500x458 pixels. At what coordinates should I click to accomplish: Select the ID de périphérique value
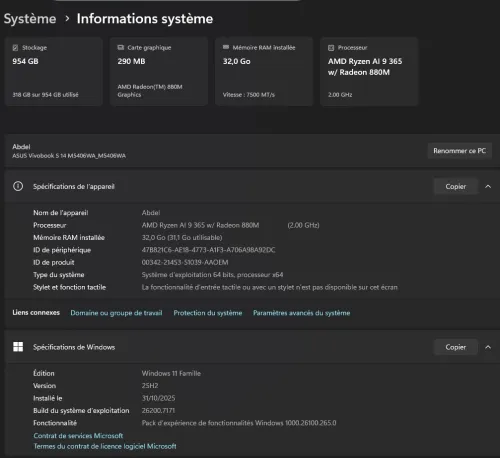click(x=208, y=250)
